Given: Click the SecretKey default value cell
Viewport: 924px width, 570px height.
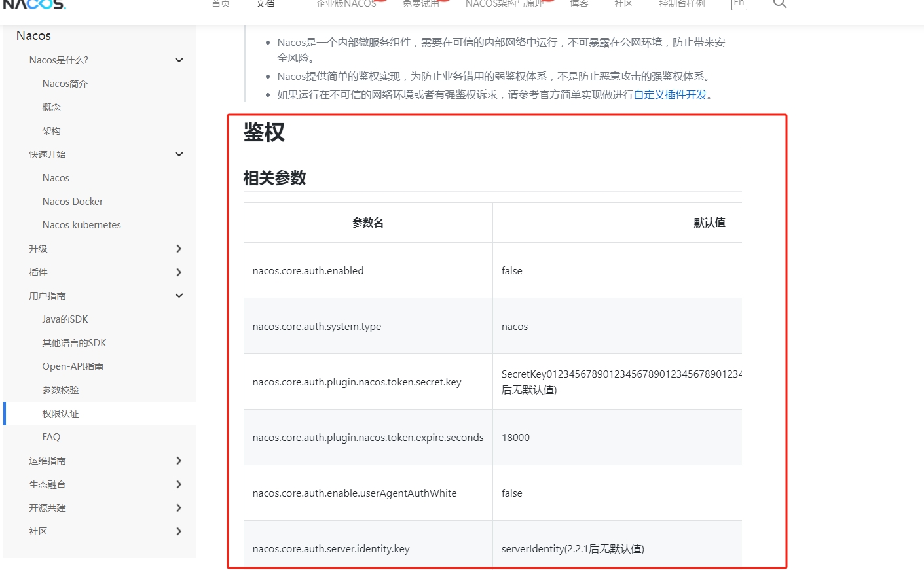Looking at the screenshot, I should pyautogui.click(x=618, y=382).
